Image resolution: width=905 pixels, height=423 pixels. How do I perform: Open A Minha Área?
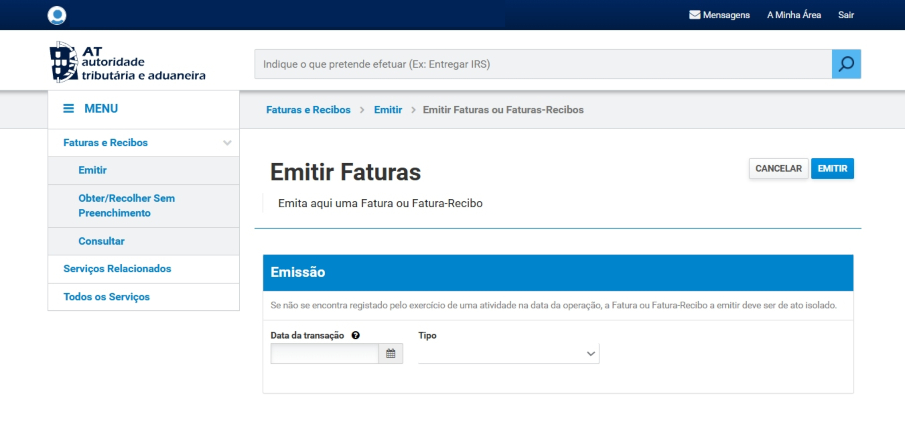pyautogui.click(x=794, y=15)
